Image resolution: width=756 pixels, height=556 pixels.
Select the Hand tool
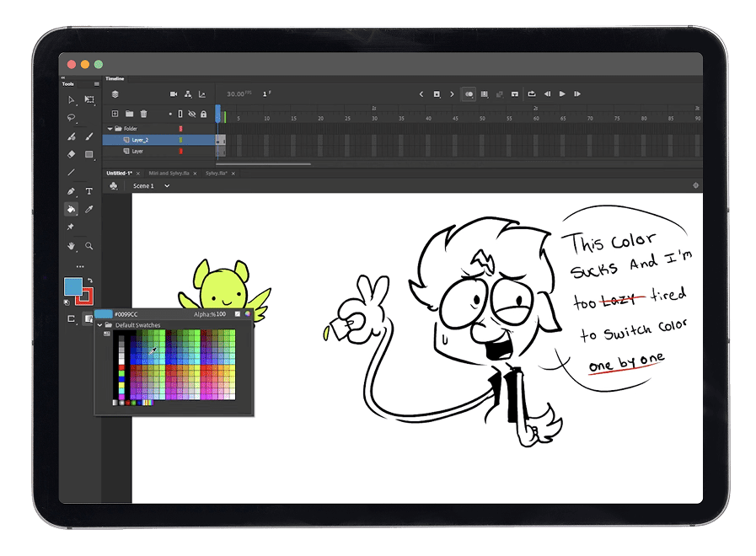pyautogui.click(x=72, y=246)
